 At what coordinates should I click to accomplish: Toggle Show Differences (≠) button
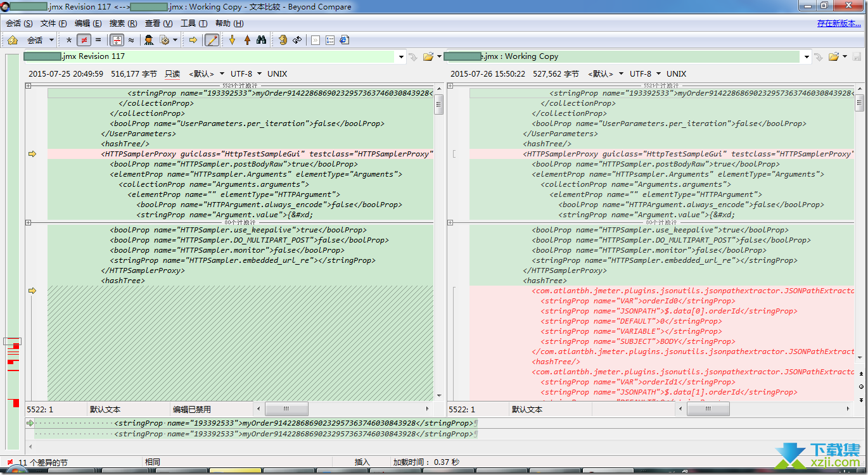tap(84, 40)
